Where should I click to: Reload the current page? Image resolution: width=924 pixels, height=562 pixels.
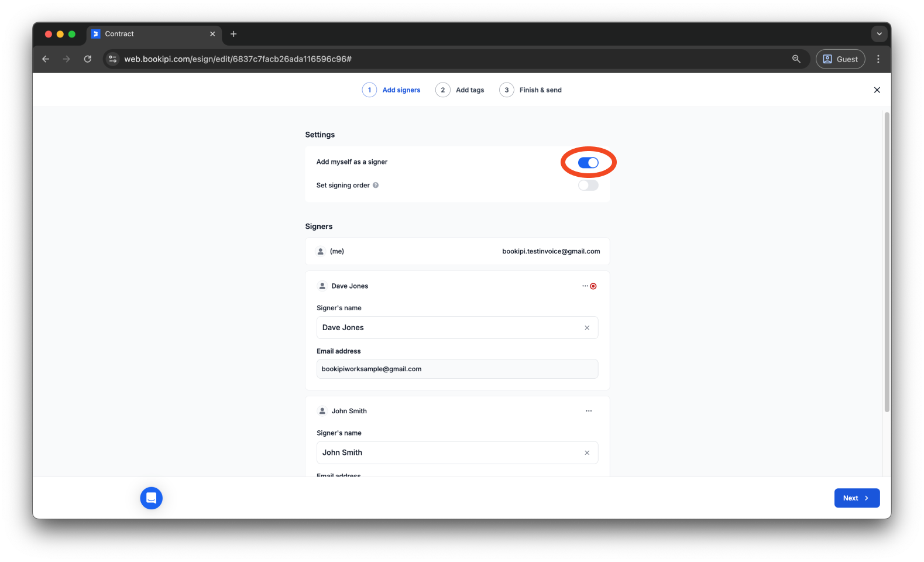pos(88,59)
